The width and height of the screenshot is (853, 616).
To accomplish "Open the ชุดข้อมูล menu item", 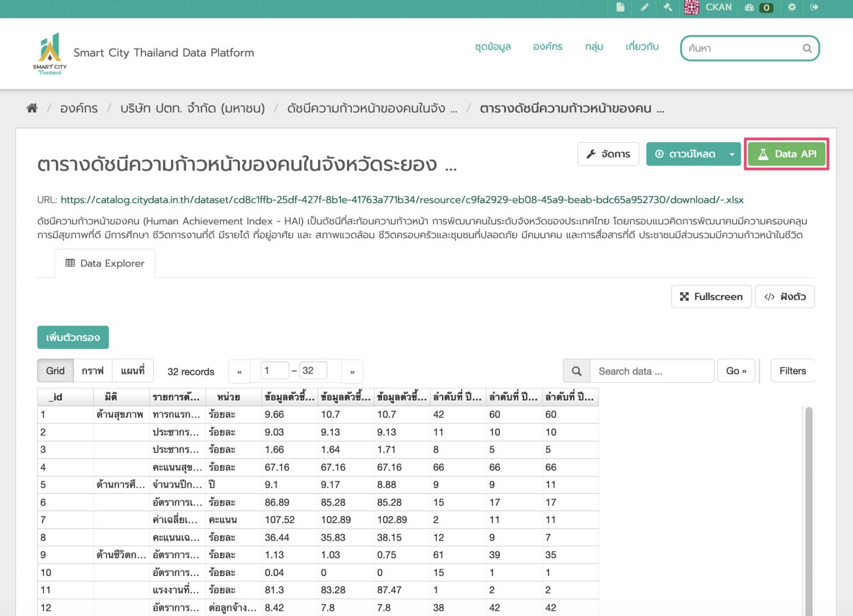I will pyautogui.click(x=493, y=47).
